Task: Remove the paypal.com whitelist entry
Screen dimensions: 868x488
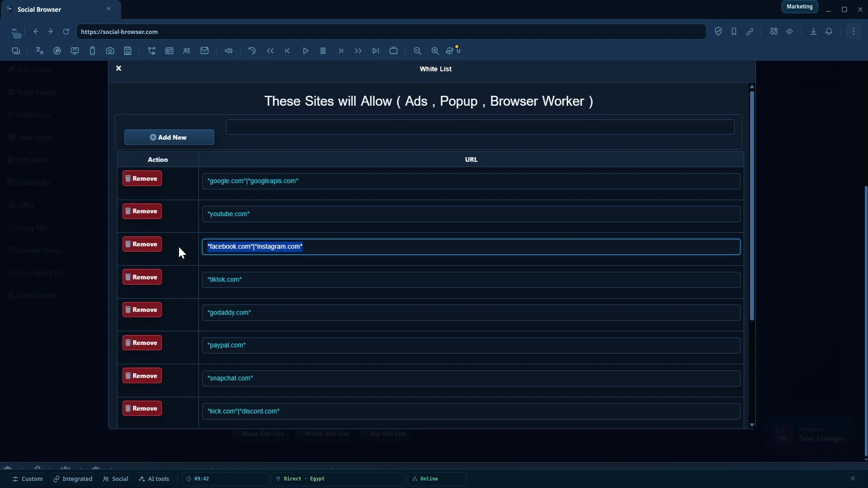Action: [x=142, y=343]
